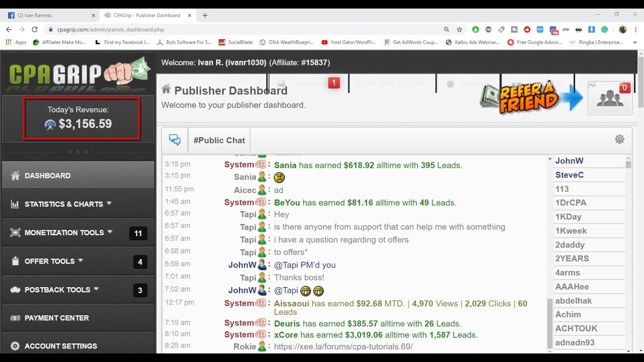
Task: Open the SocialBlade bookmark
Action: (236, 42)
